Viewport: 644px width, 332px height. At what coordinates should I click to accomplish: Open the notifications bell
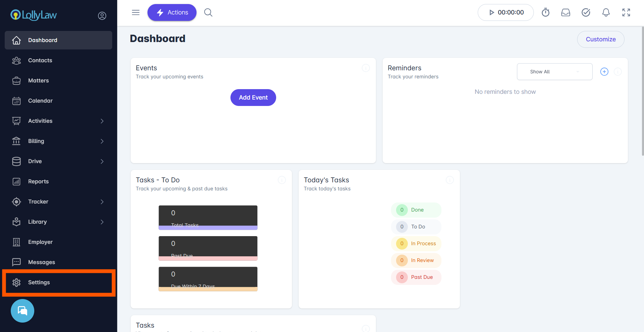606,12
